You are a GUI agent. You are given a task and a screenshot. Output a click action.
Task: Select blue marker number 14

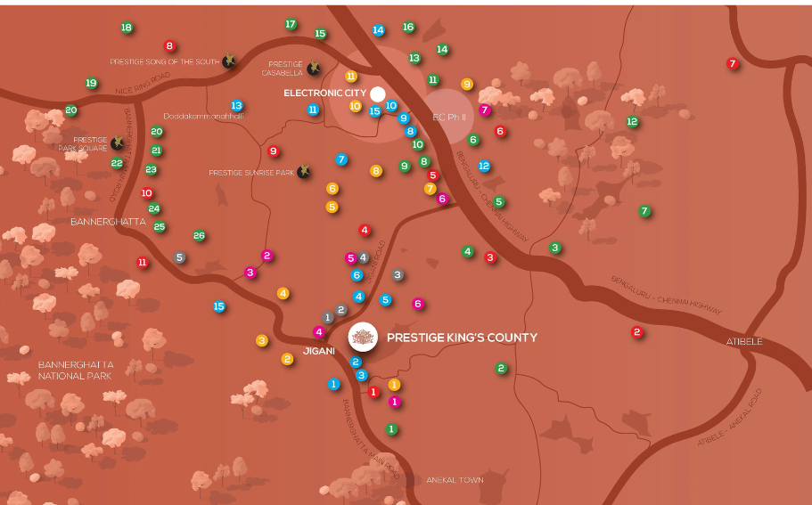(379, 30)
